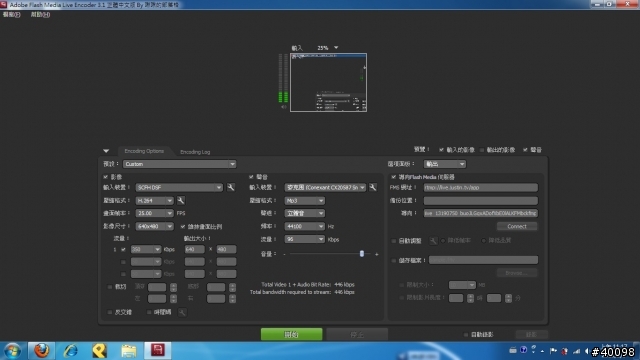Click the audio volume slider handle
The height and width of the screenshot is (360, 640).
coord(362,254)
